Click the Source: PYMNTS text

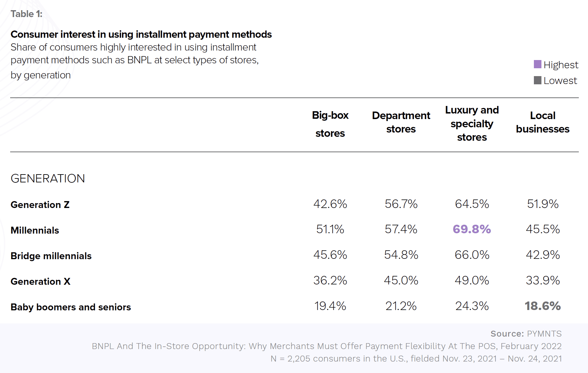click(x=526, y=334)
